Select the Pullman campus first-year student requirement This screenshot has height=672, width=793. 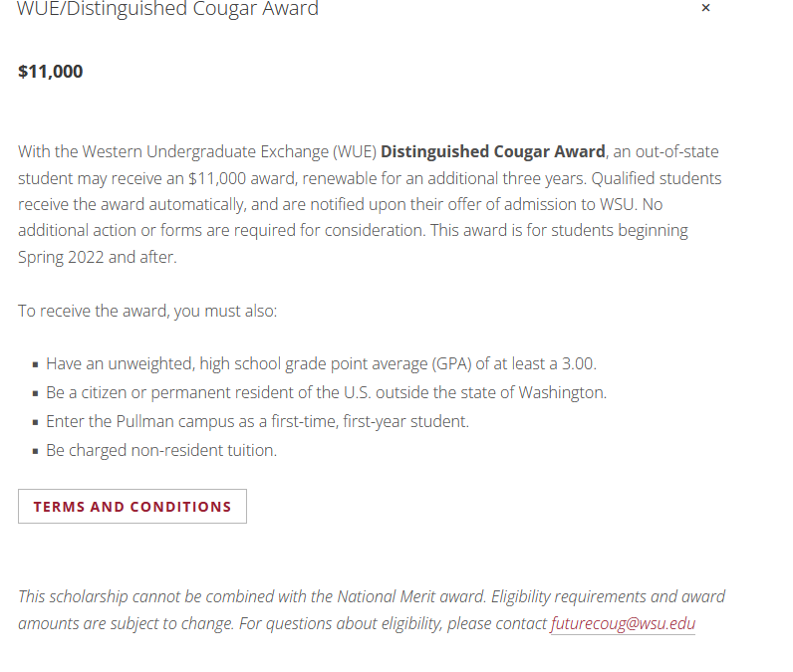tap(257, 421)
